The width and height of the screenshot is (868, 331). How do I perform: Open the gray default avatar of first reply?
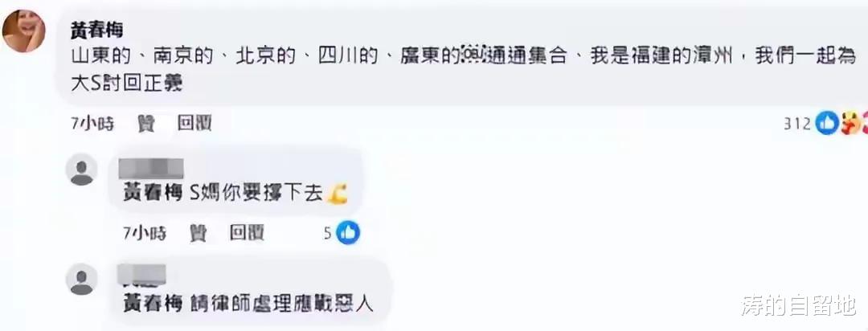coord(82,170)
